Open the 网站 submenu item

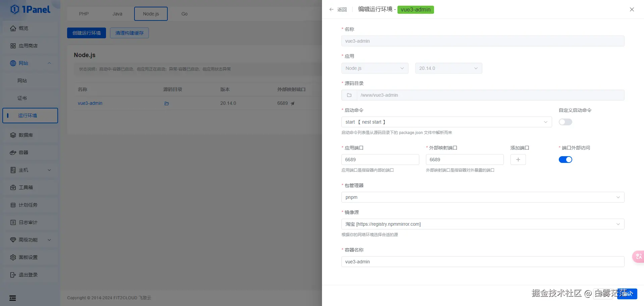(30, 81)
